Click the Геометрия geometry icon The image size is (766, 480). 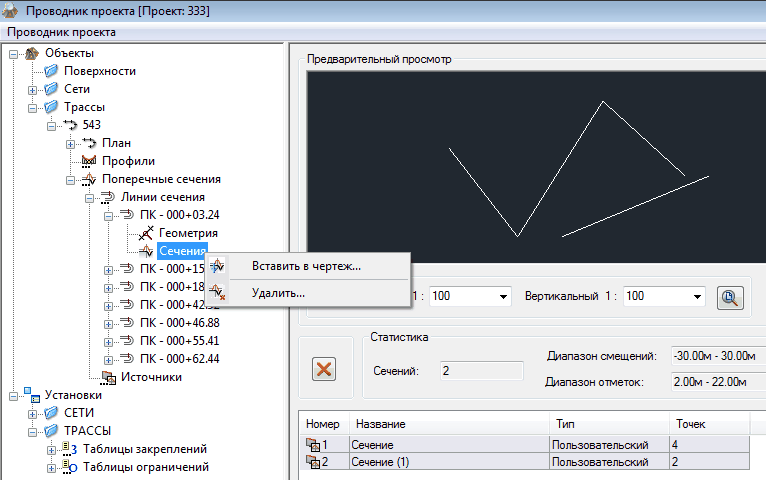click(x=145, y=233)
